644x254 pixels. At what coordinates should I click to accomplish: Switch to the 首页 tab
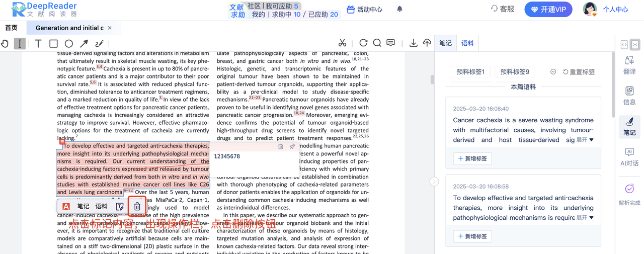pos(11,28)
